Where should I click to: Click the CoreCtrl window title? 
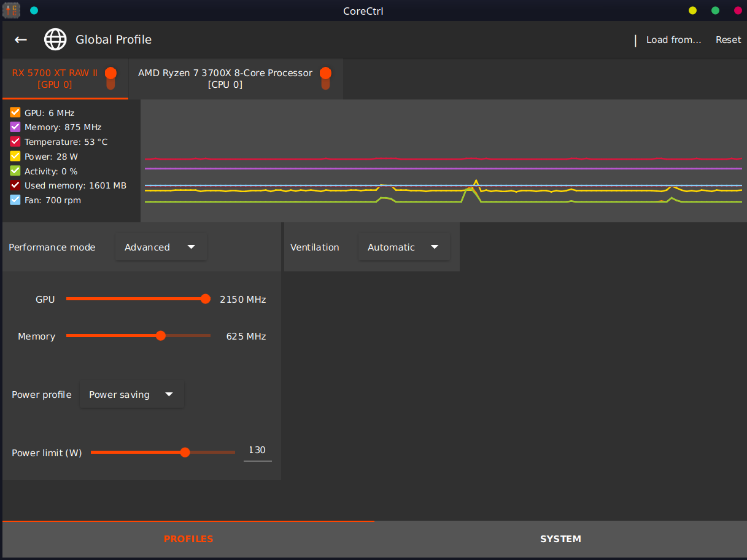363,11
